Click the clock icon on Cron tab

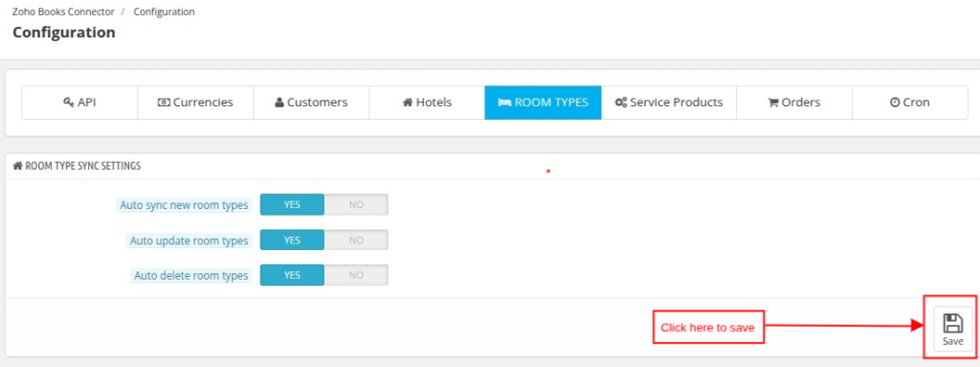(895, 103)
